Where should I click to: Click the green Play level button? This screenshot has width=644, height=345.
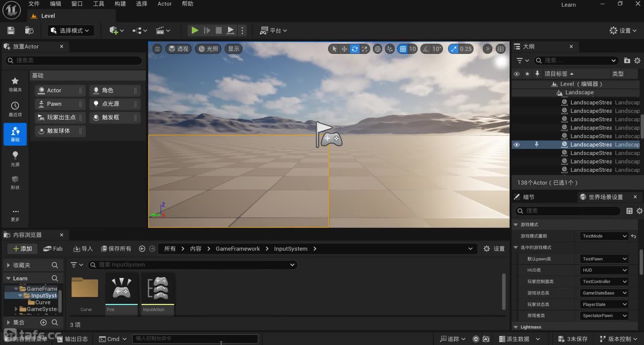[x=195, y=31]
